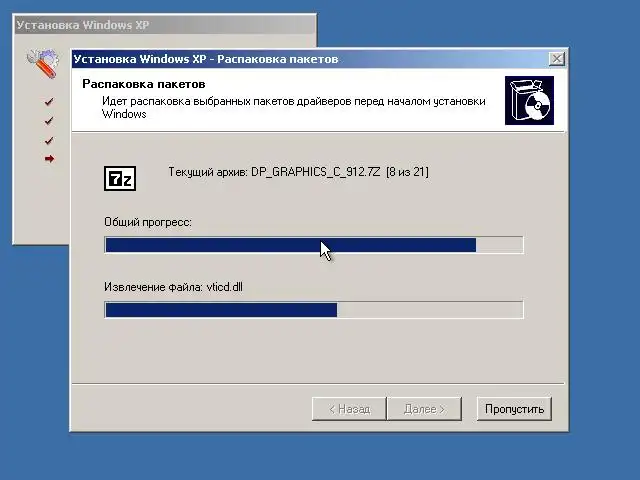Click the disabled Назад button
Screen dimensions: 640x480
(349, 409)
